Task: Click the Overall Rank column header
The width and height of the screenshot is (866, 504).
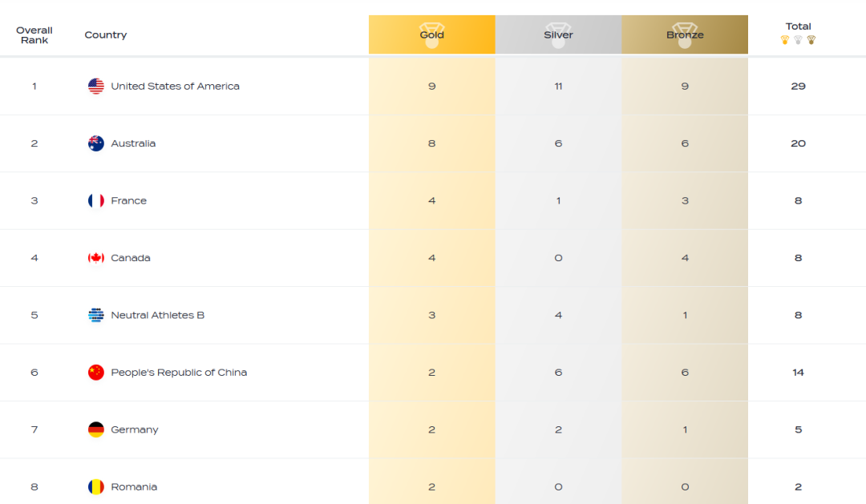Action: tap(34, 35)
